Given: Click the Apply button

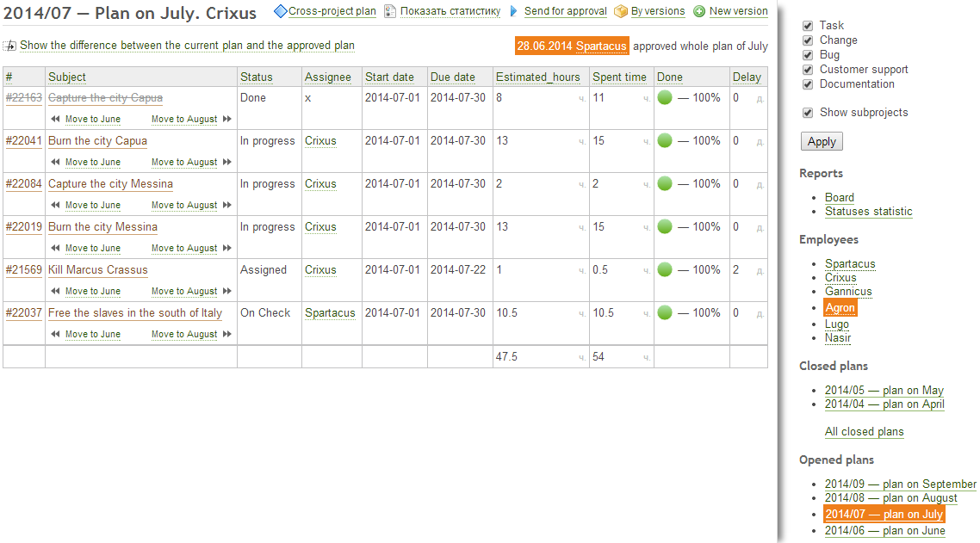Looking at the screenshot, I should click(822, 141).
